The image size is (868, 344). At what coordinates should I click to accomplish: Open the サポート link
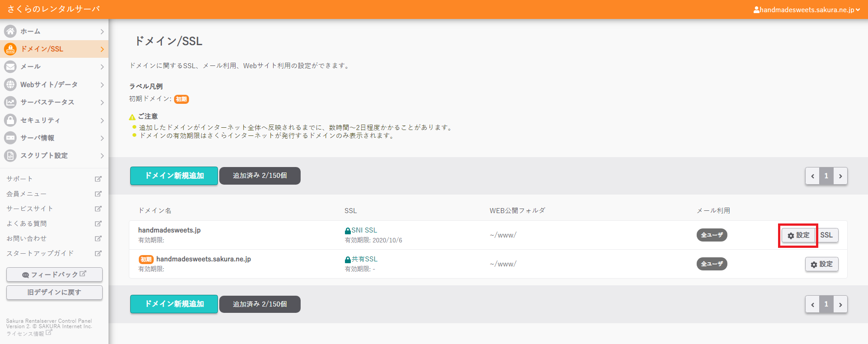tap(19, 179)
